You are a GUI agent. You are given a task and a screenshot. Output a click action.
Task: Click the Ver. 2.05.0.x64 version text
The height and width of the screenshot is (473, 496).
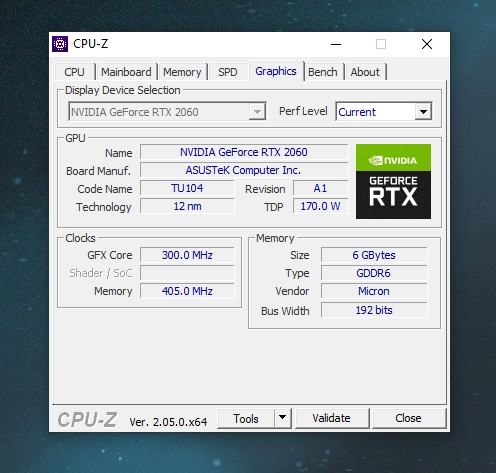tap(168, 422)
